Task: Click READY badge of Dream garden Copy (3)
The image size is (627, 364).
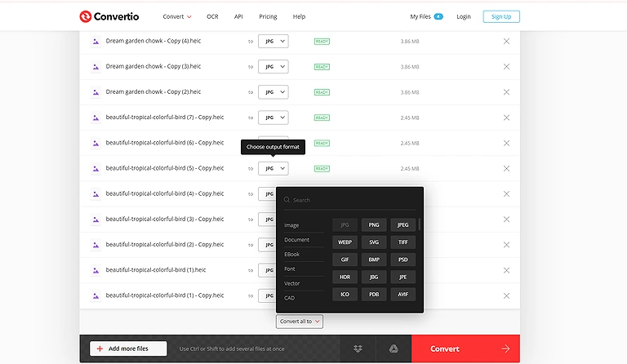Action: coord(322,67)
